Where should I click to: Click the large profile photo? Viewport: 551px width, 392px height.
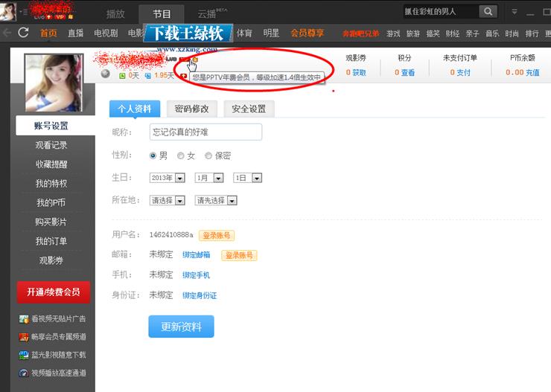pyautogui.click(x=54, y=83)
